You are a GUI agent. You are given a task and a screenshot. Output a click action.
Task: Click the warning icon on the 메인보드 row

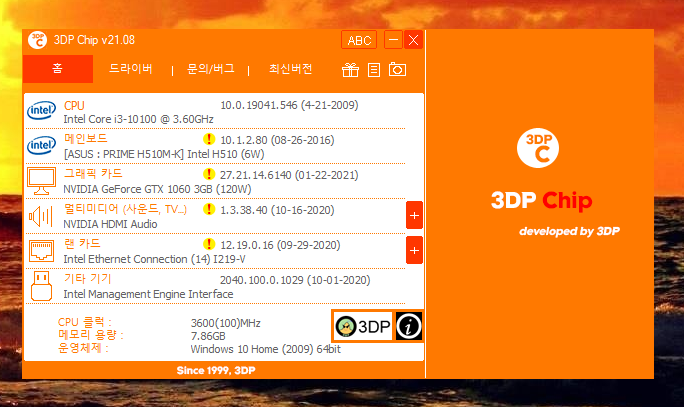(x=209, y=139)
